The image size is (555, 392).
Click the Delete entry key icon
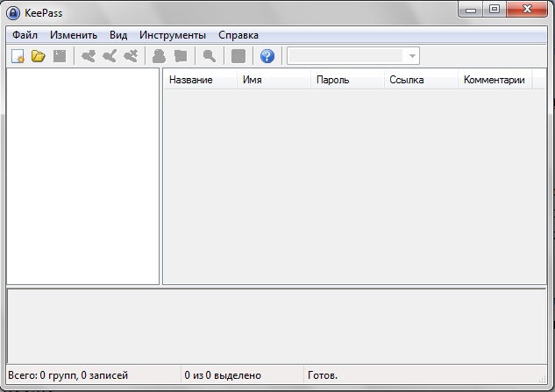[131, 56]
